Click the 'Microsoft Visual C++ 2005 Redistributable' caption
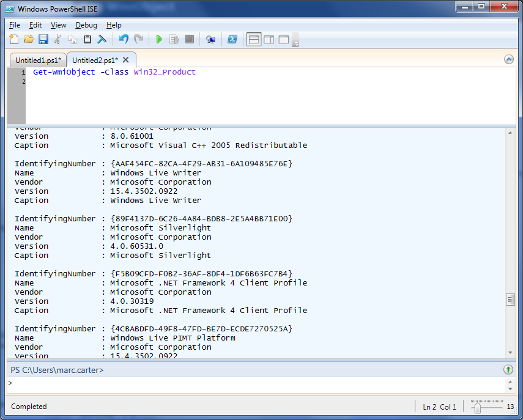The height and width of the screenshot is (420, 523). point(209,146)
